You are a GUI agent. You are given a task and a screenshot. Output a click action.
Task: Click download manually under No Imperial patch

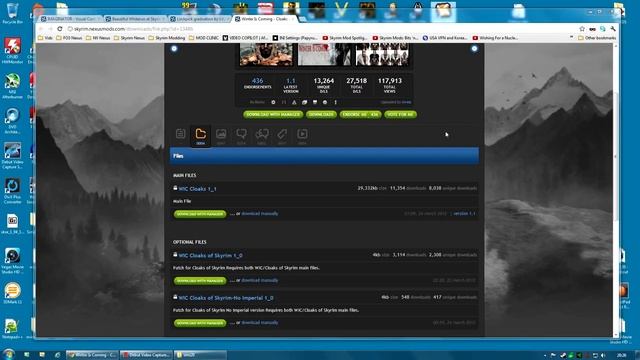pos(260,322)
